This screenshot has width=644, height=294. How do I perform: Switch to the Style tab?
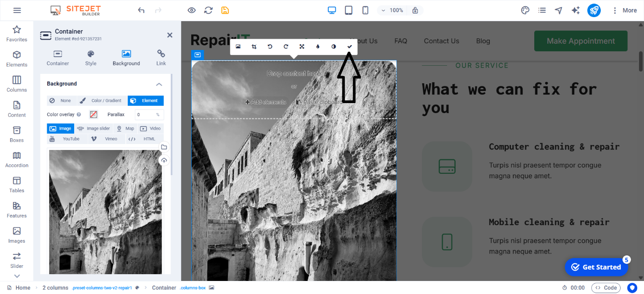91,58
